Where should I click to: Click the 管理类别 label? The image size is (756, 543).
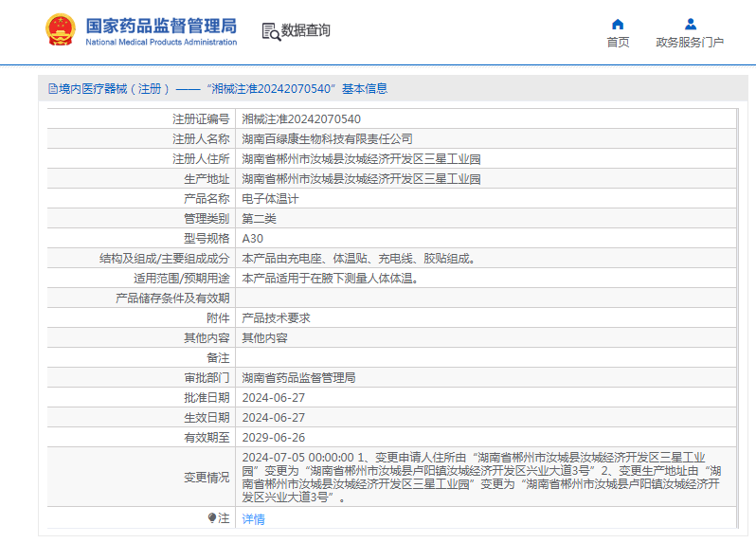click(207, 219)
